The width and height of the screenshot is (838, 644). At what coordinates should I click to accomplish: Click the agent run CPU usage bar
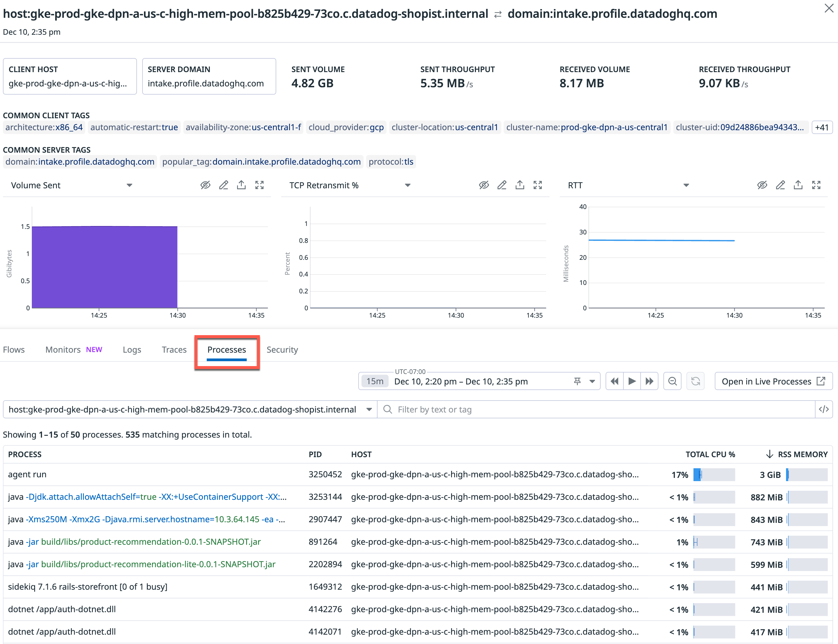714,474
